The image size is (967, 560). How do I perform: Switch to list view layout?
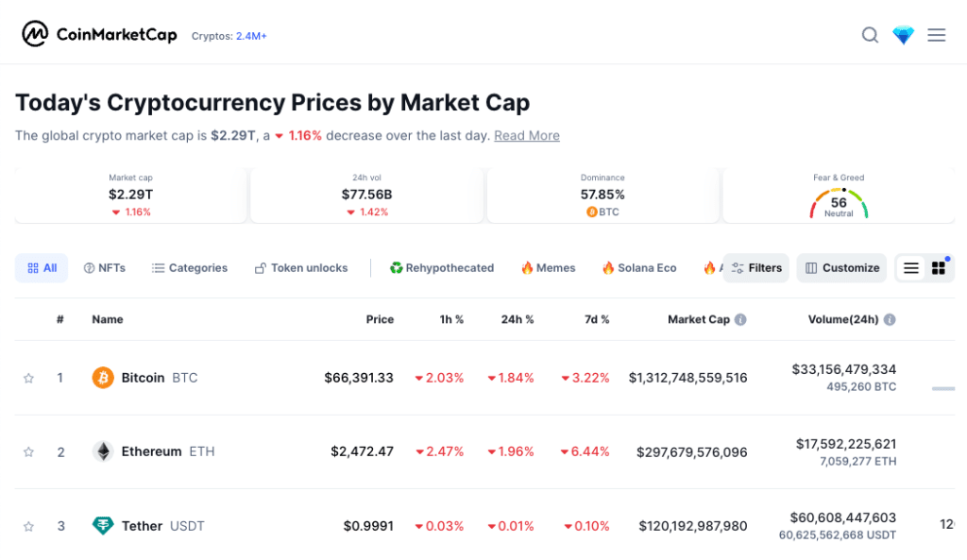coord(911,267)
